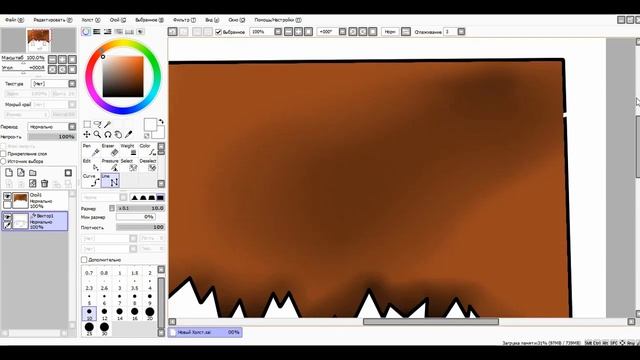
Task: Select the Line tool
Action: 109,180
